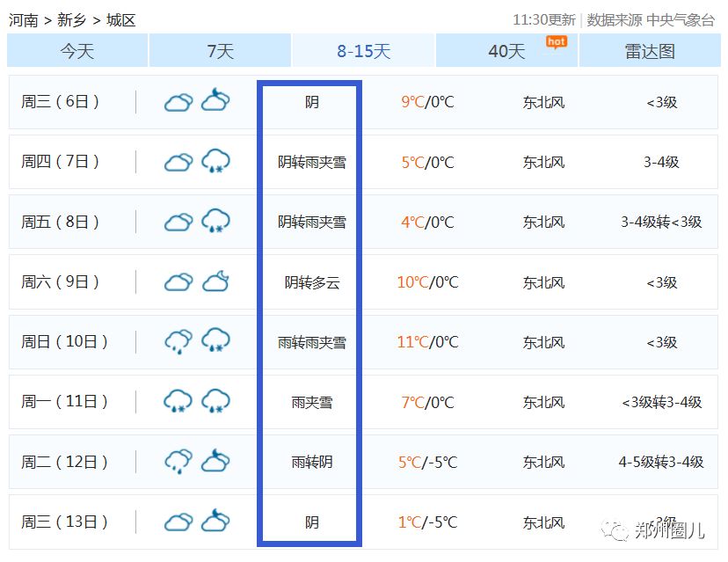The image size is (728, 562).
Task: Click the rain icon for 周日 10日
Action: tap(178, 342)
